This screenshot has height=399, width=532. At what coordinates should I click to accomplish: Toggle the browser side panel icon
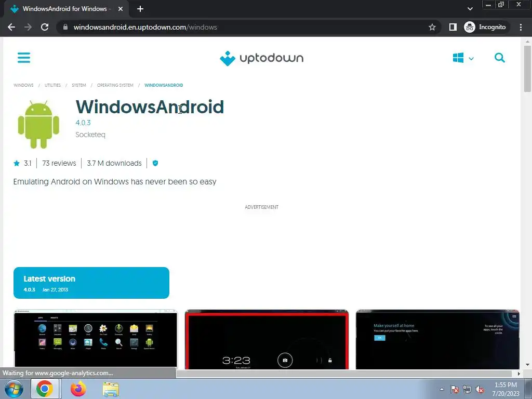click(x=453, y=27)
